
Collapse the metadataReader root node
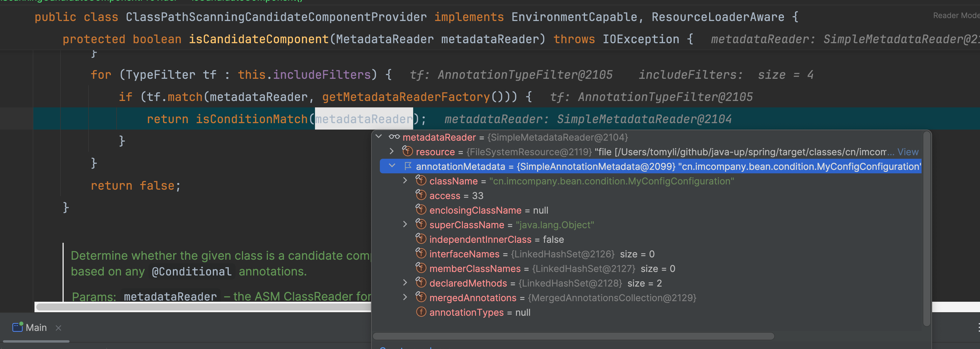(x=379, y=136)
